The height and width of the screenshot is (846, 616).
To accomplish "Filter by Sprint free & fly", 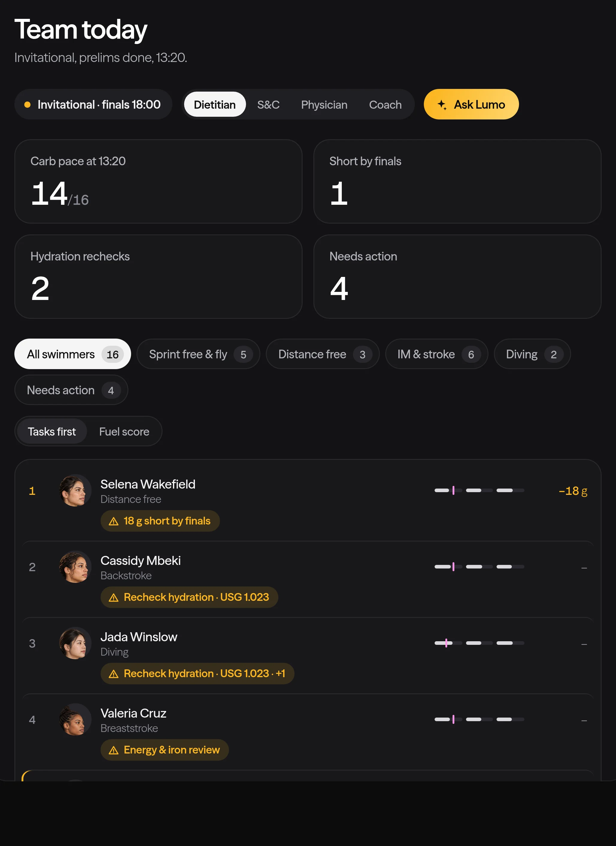I will pos(198,354).
